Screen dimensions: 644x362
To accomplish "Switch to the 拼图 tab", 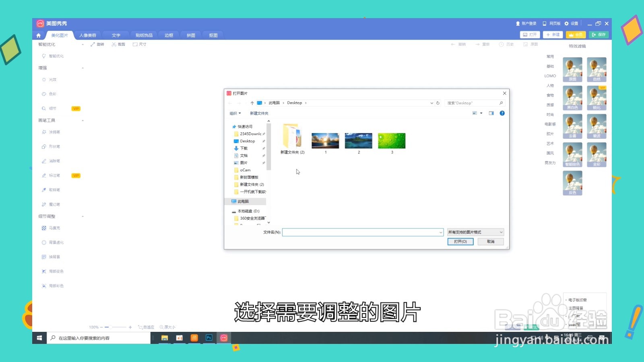I will click(191, 35).
